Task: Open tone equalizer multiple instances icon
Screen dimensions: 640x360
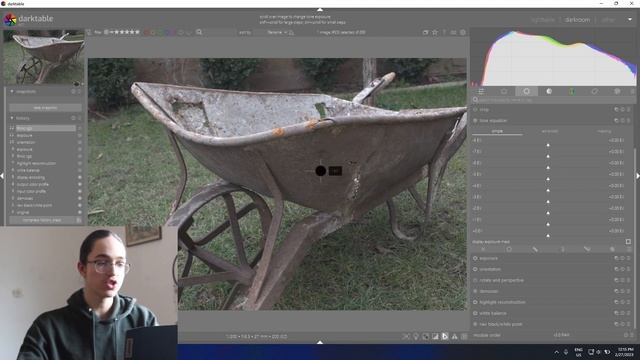Action: pos(616,121)
